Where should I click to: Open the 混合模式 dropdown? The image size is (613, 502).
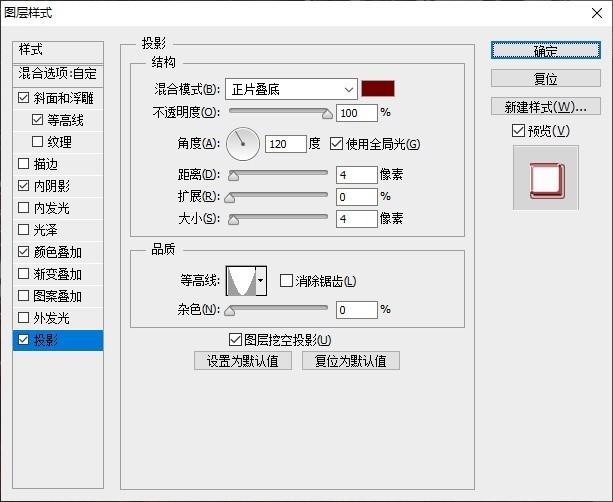290,89
